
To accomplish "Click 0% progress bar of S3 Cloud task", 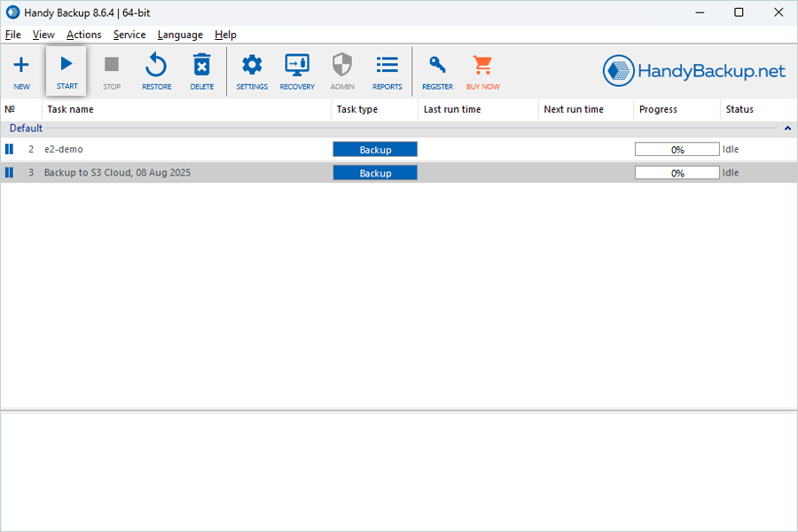I will click(x=677, y=173).
